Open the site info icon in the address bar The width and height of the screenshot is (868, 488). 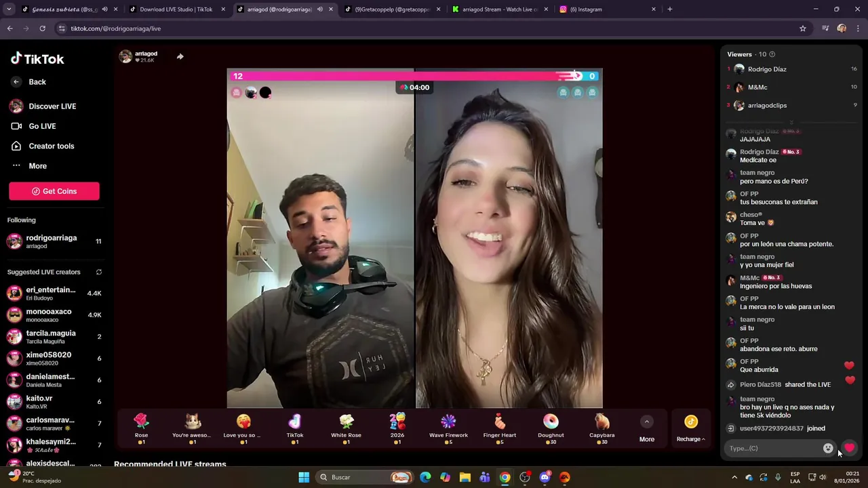tap(62, 28)
